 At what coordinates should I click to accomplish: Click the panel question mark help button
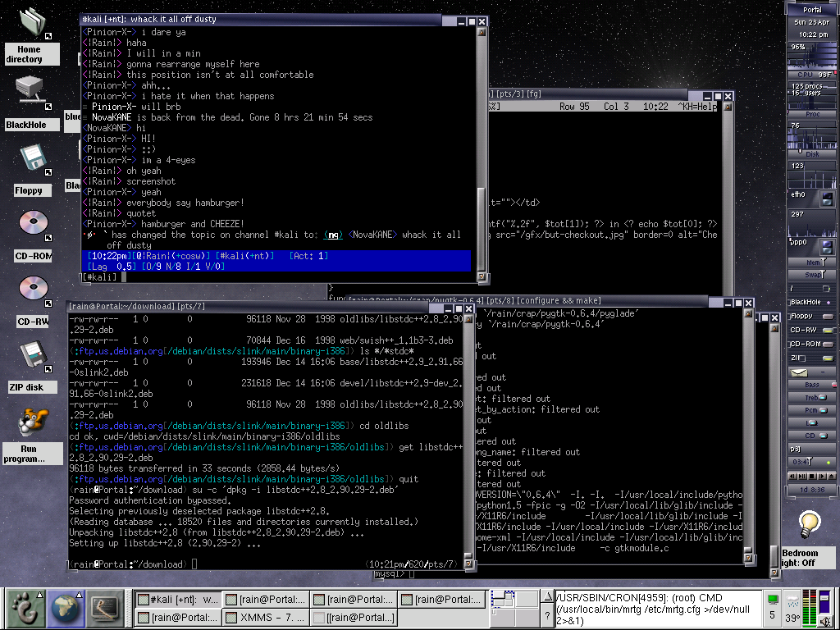[547, 617]
